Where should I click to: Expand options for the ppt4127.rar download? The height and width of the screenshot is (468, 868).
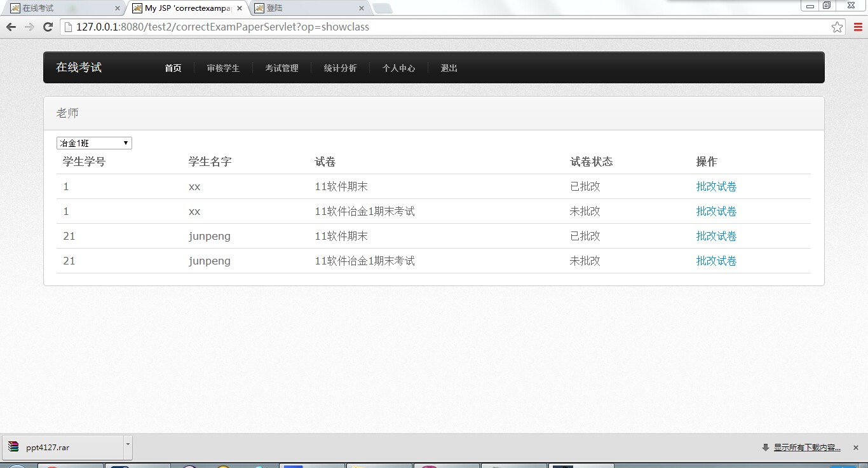coord(126,447)
